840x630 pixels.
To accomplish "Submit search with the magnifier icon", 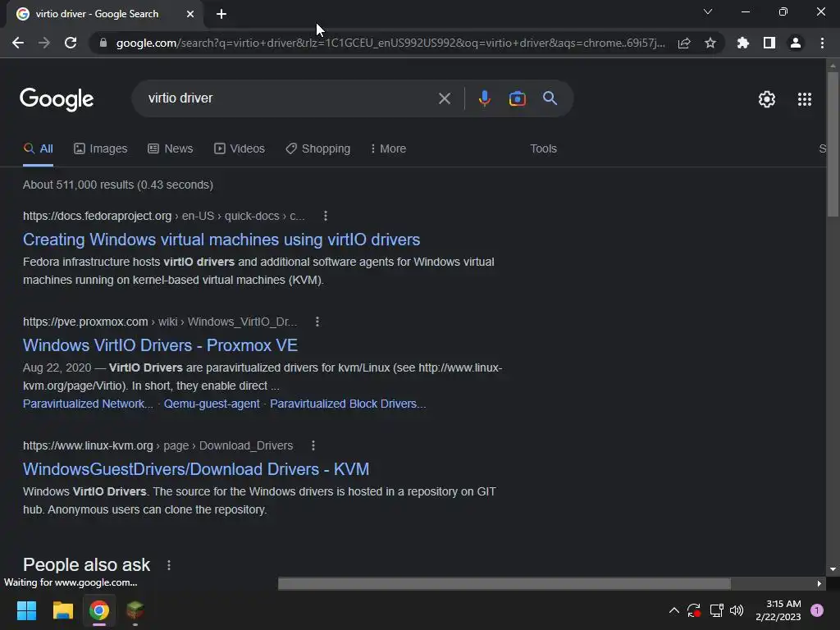I will click(550, 98).
